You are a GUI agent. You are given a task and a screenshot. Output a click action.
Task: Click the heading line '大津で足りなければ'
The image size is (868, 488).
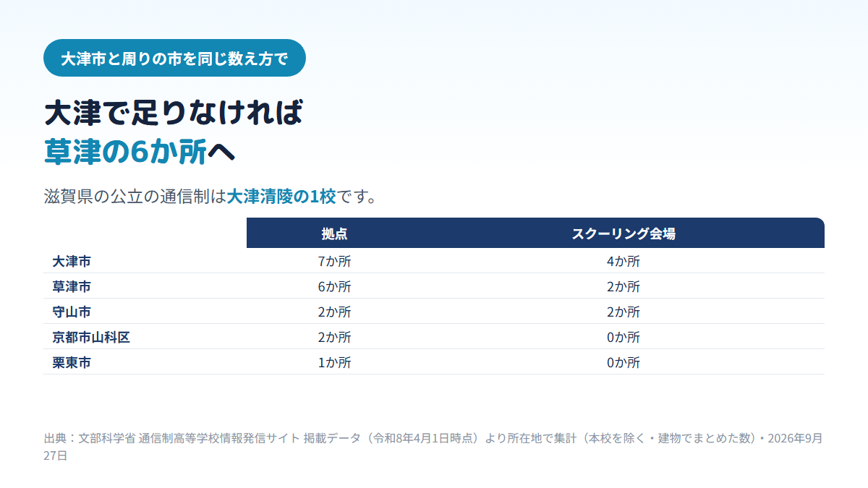pyautogui.click(x=173, y=114)
